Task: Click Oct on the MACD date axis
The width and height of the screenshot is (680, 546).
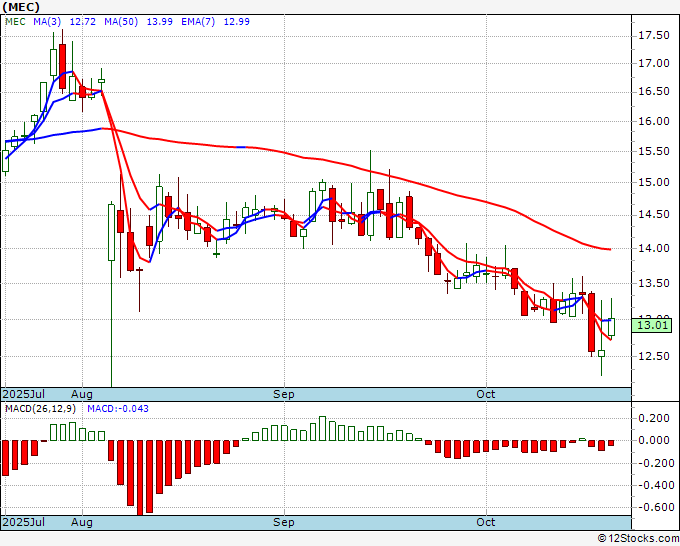Action: tap(486, 522)
